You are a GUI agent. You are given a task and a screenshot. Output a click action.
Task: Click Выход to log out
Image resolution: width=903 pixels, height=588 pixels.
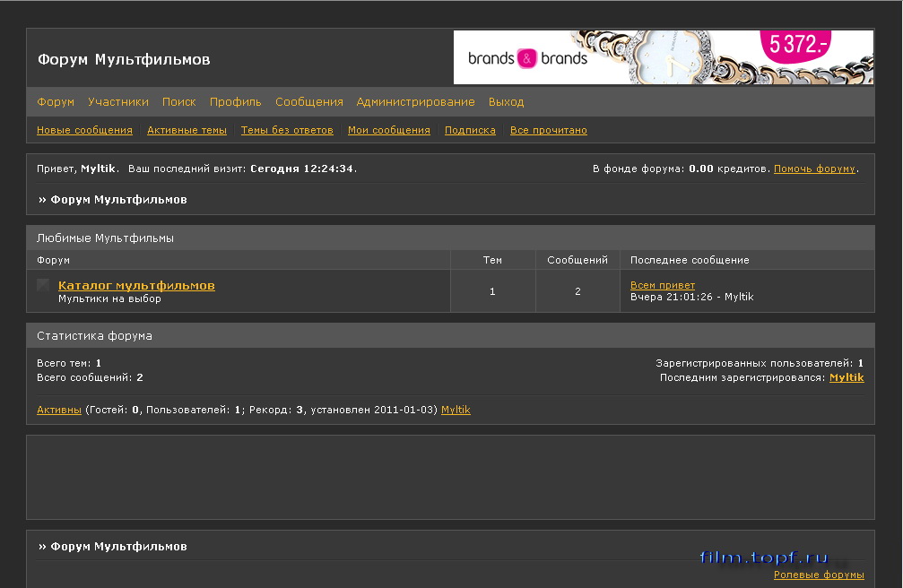click(506, 101)
